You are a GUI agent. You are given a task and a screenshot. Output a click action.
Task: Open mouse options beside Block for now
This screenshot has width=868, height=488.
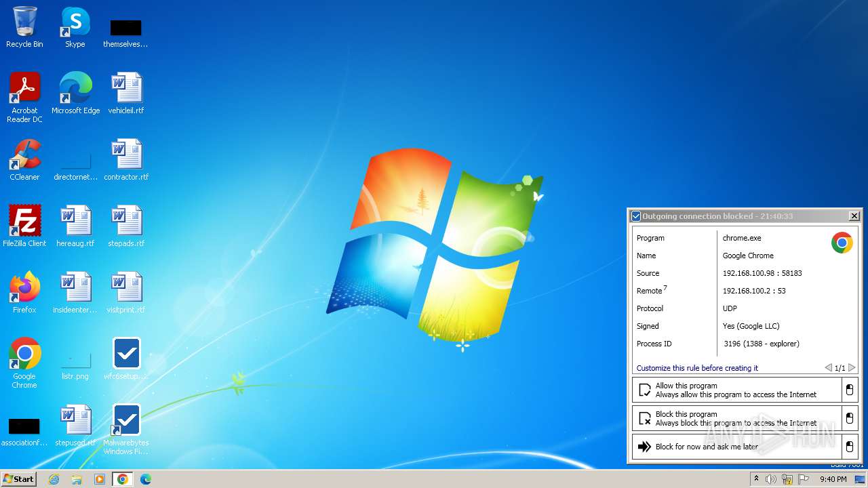[x=849, y=447]
